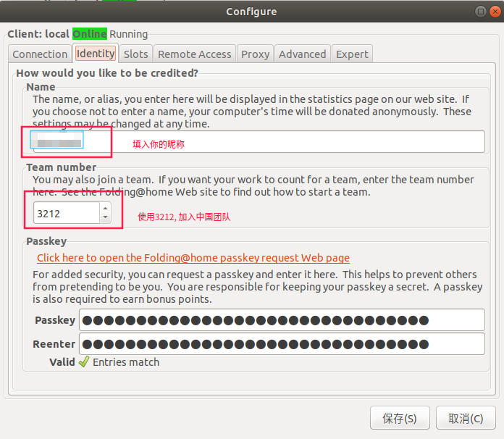Decrease team number with down arrow
Screen dimensions: 504x439
[105, 217]
